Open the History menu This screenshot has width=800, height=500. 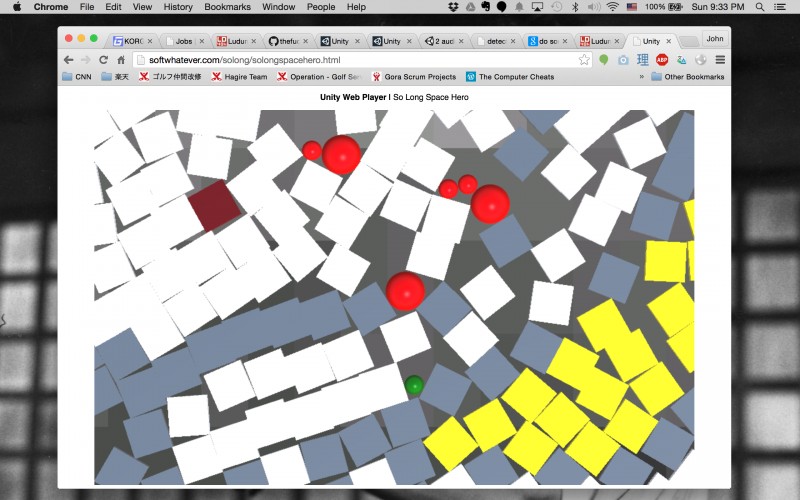(178, 7)
